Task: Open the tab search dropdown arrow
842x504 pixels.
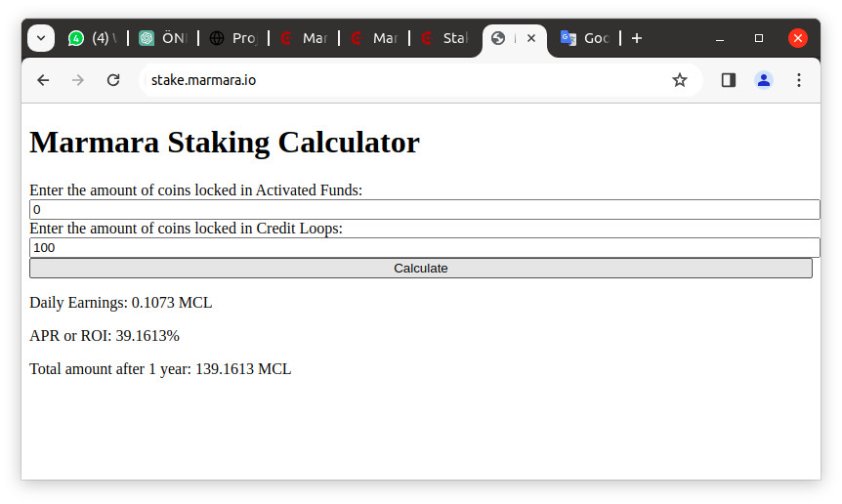Action: pyautogui.click(x=41, y=38)
